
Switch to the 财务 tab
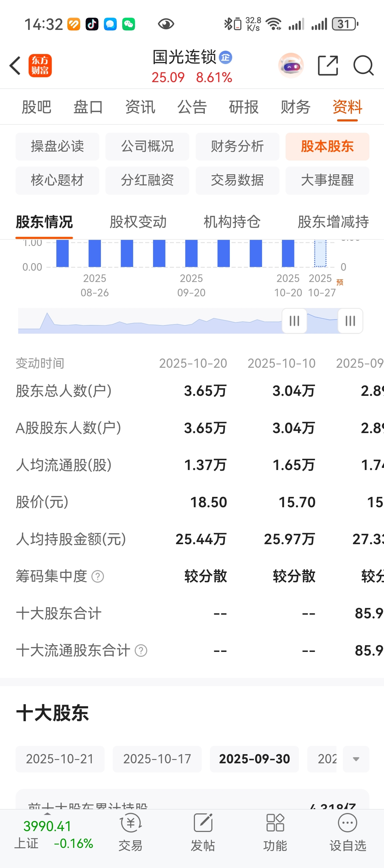[296, 107]
